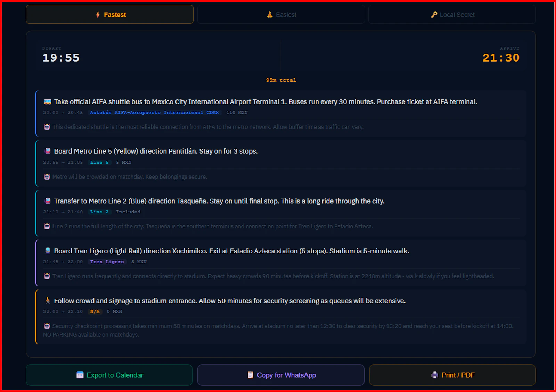Screen dimensions: 556x392
Task: Click the meditation icon on Easiest tab
Action: click(270, 15)
